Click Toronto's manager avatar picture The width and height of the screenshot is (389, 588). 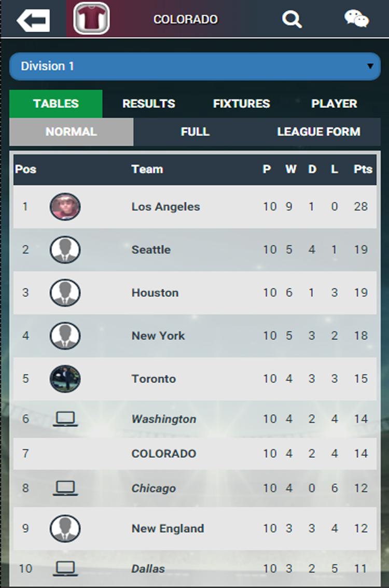tap(65, 379)
